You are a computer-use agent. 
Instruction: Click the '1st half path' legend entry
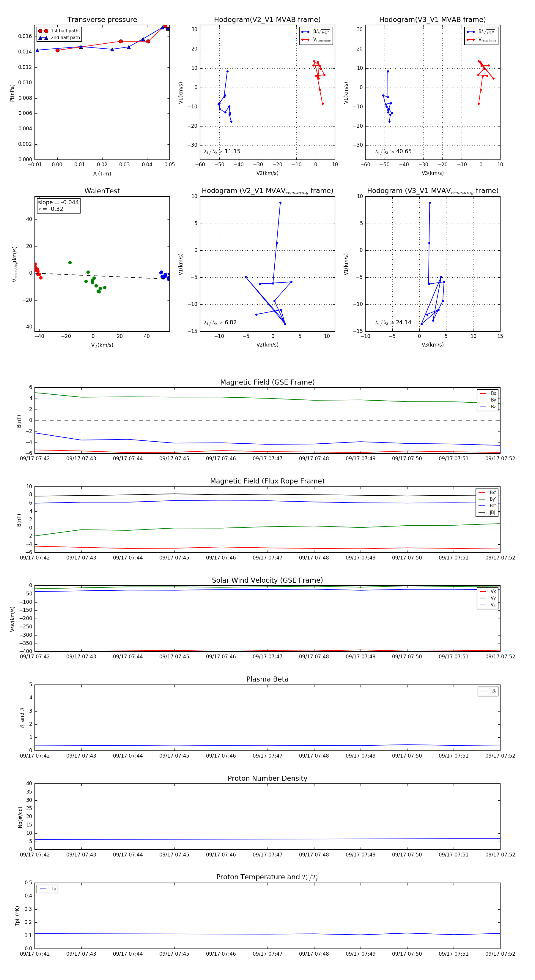click(59, 31)
